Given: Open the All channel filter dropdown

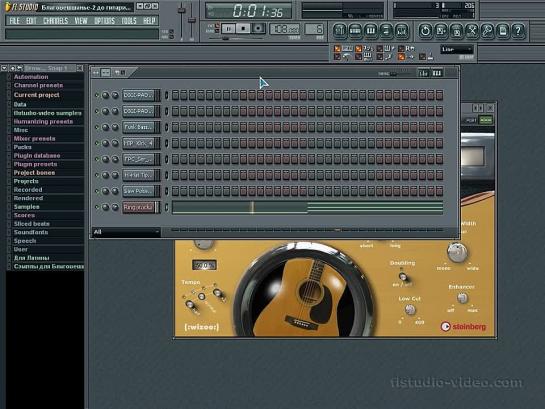Looking at the screenshot, I should tap(127, 232).
